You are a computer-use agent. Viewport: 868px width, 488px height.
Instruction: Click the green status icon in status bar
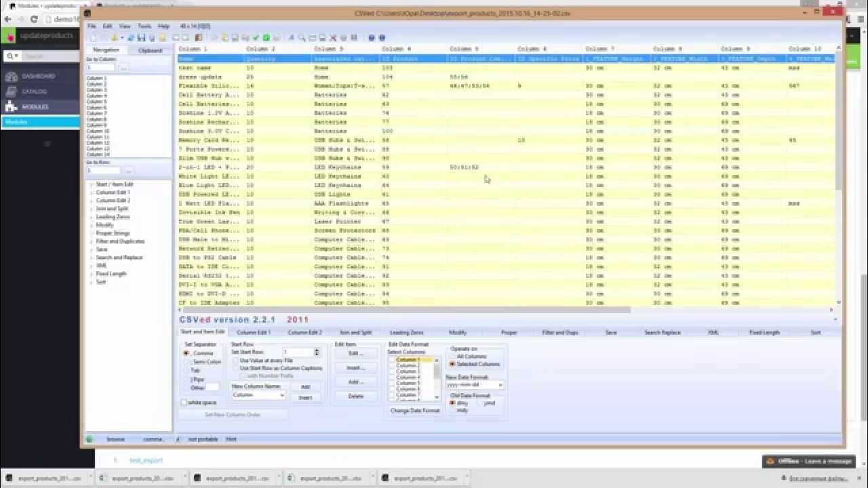[x=89, y=439]
